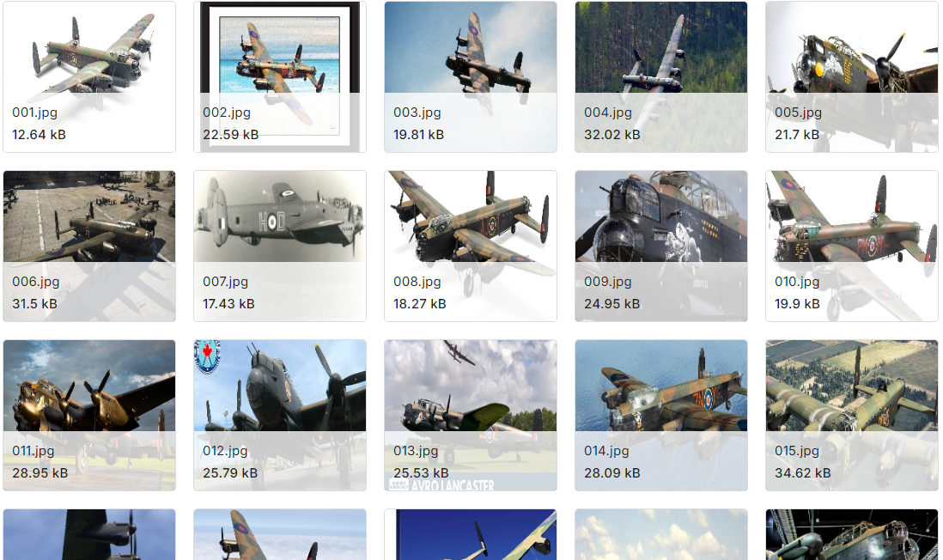Select thumbnail 014.jpg over water
Image resolution: width=943 pixels, height=560 pixels.
tap(661, 415)
